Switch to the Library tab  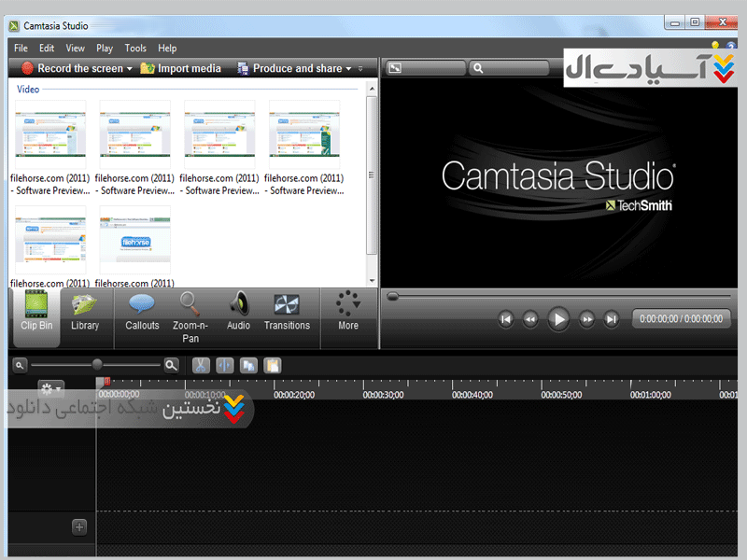pyautogui.click(x=85, y=311)
